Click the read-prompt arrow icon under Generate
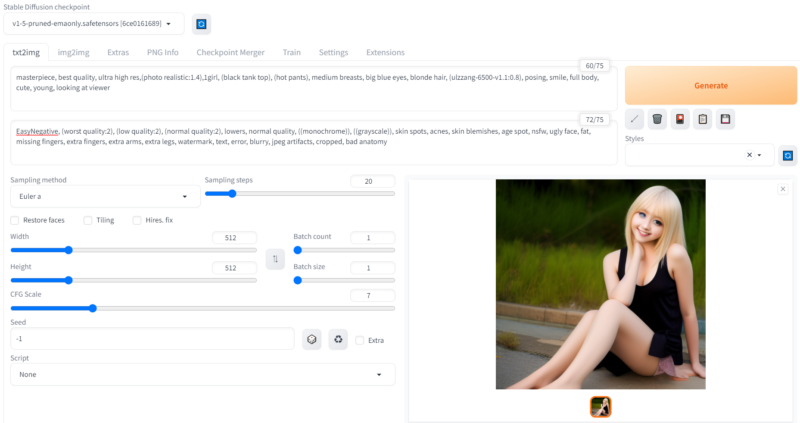 [x=634, y=119]
